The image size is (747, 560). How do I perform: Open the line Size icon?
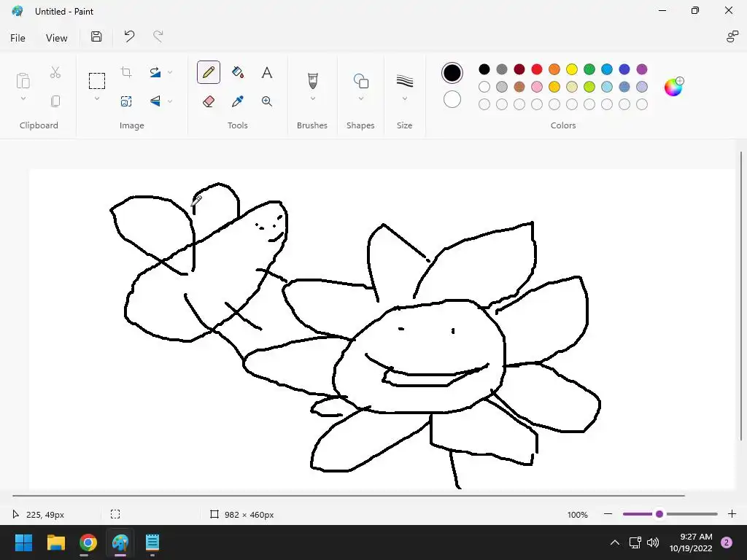[x=404, y=80]
